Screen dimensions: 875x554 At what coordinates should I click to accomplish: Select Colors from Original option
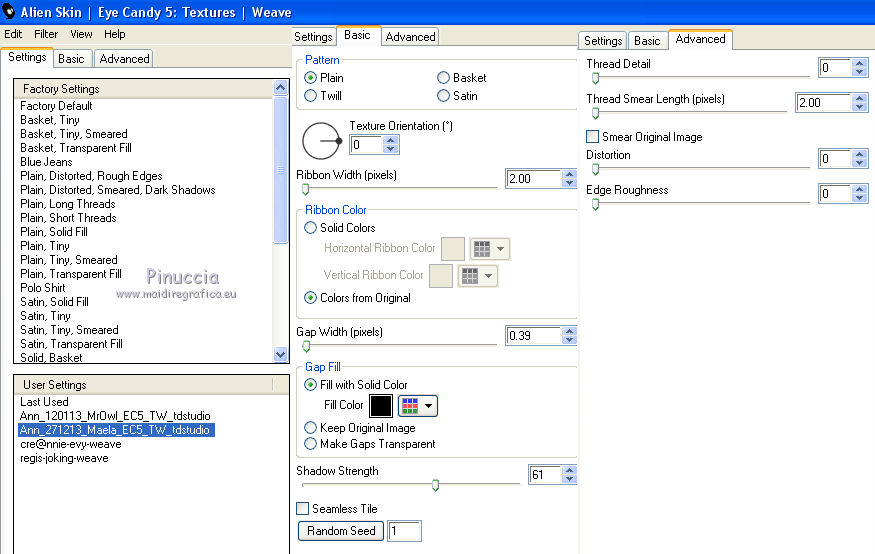click(310, 297)
